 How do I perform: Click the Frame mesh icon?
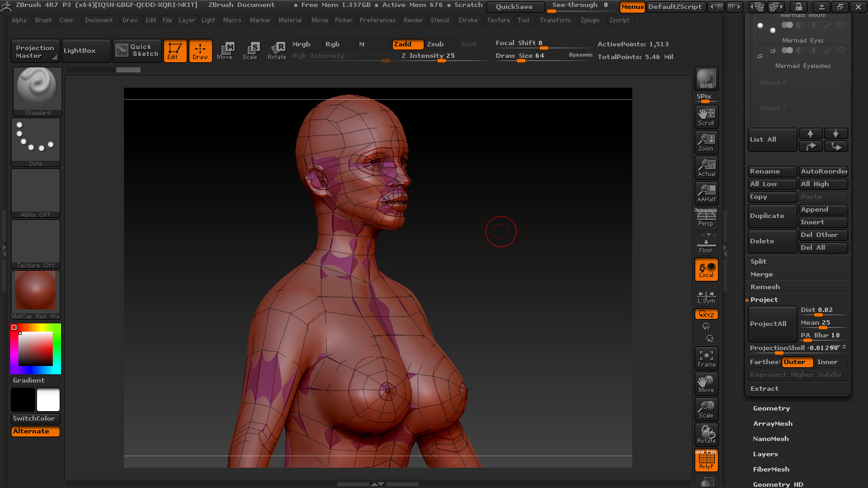pos(706,358)
